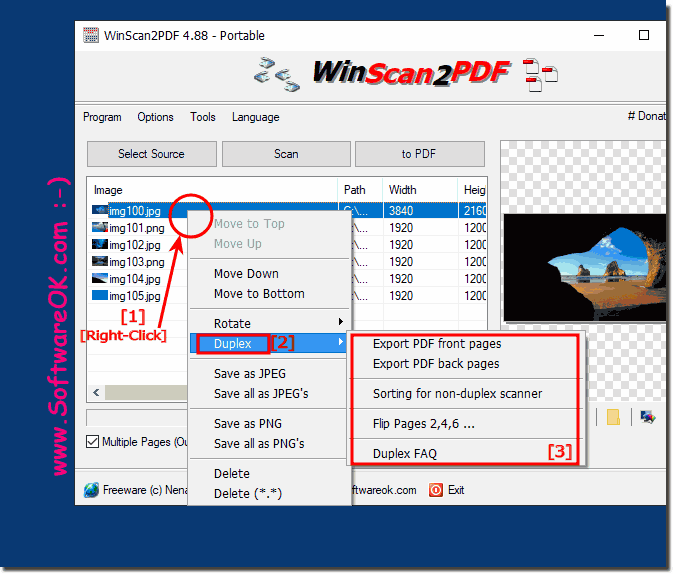Click the Exit link
Viewport: 673px width, 574px height.
pyautogui.click(x=456, y=490)
